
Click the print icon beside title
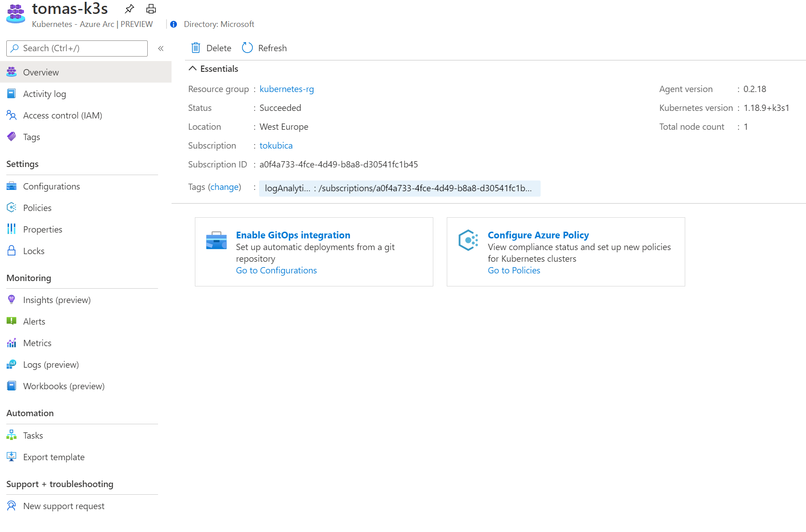151,9
